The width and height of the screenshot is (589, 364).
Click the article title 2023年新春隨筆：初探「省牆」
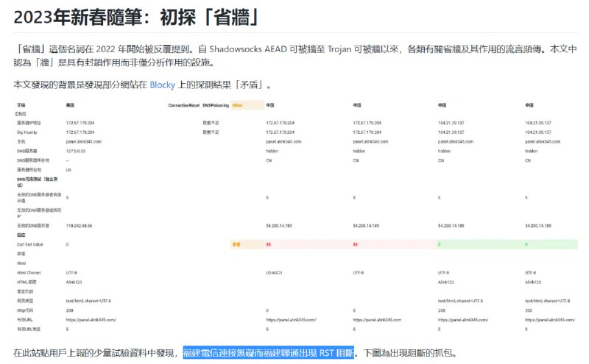136,17
